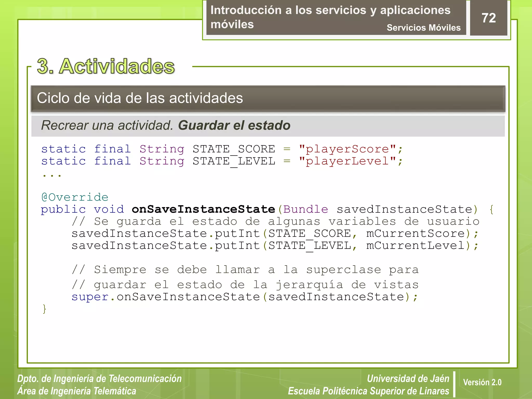Viewport: 532px width, 399px height.
Task: Click the "playerScore" string literal
Action: click(x=347, y=149)
